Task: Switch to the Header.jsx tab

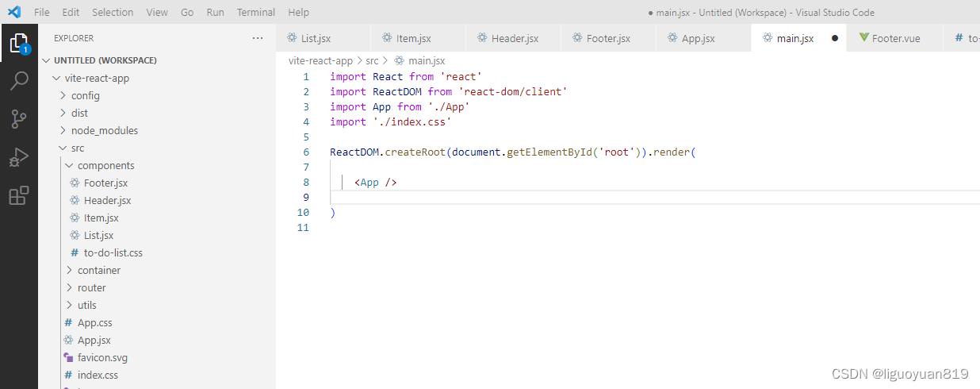Action: point(514,38)
